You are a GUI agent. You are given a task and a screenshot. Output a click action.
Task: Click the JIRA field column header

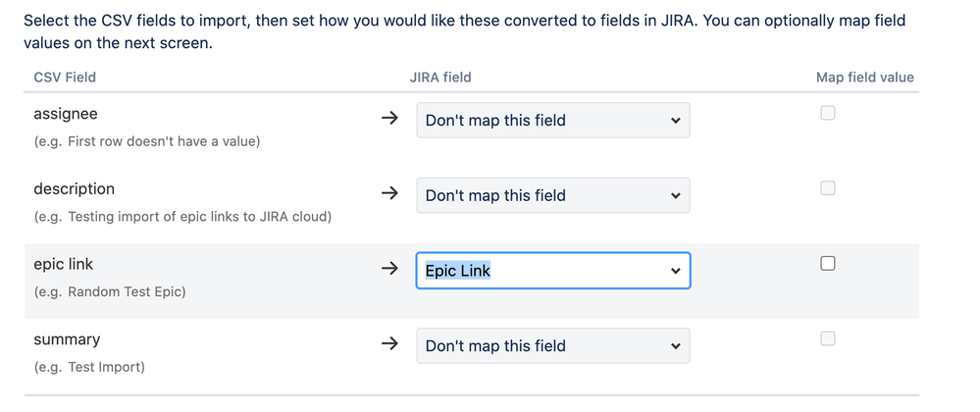[440, 77]
